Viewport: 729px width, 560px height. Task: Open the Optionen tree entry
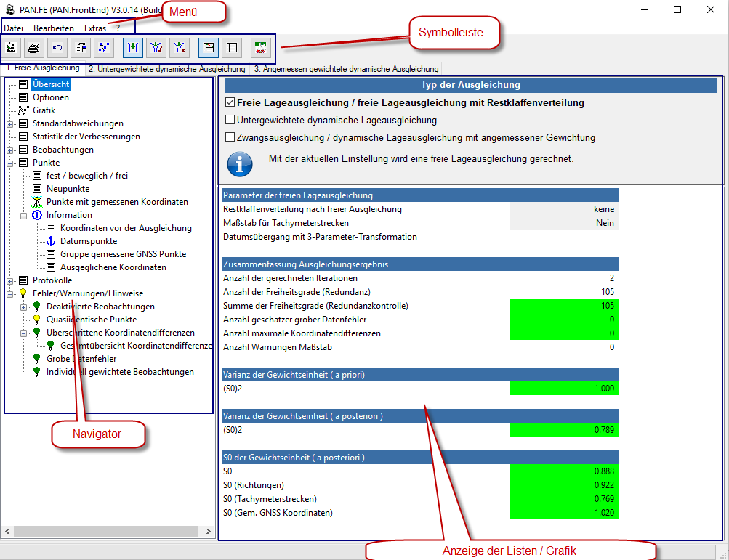click(x=50, y=97)
